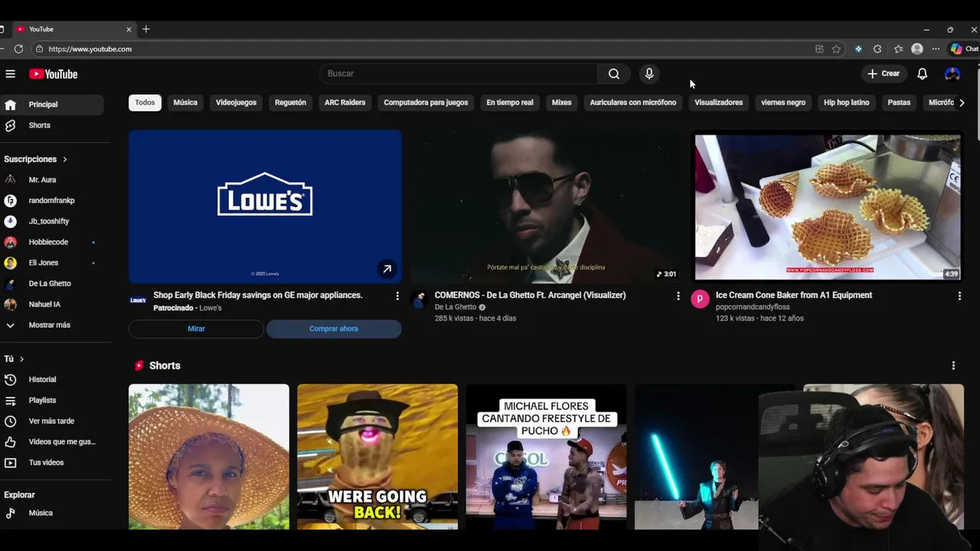Open Videos que me gustan
Screen dimensions: 980x551
[51, 442]
